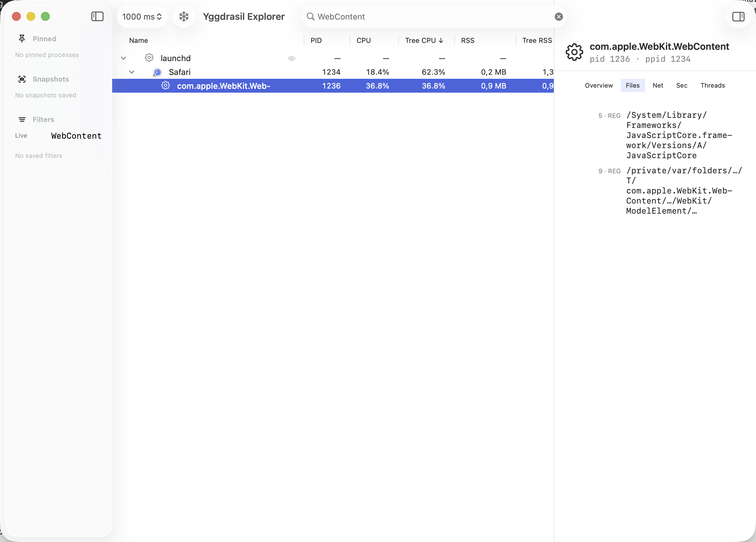Screen dimensions: 756x542
Task: Switch to the Overview tab
Action: tap(599, 85)
